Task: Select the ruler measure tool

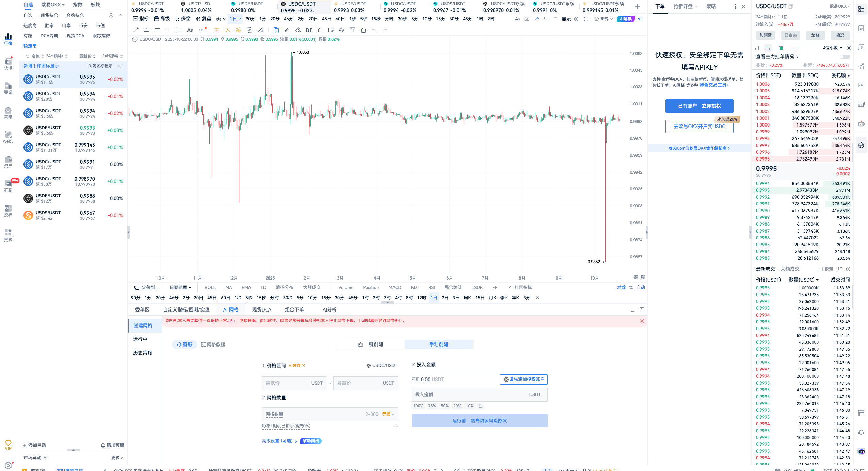Action: pos(287,30)
